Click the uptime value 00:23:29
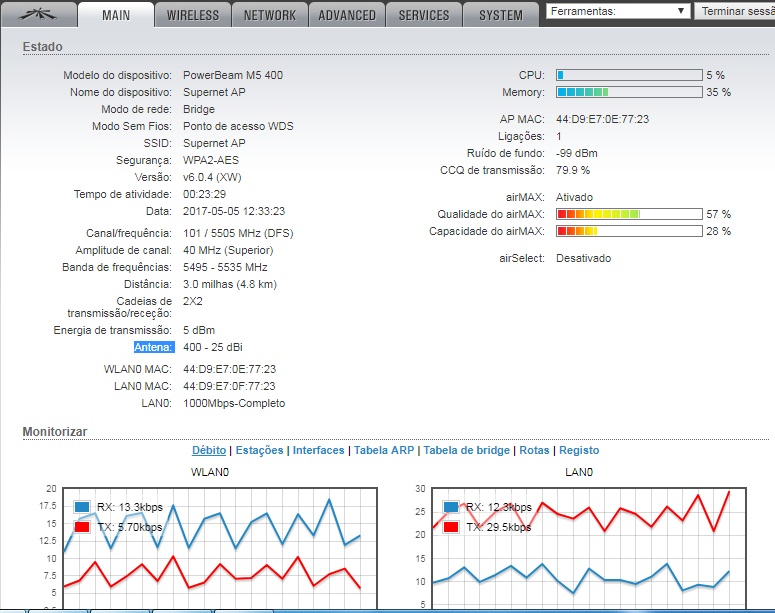 pos(204,194)
